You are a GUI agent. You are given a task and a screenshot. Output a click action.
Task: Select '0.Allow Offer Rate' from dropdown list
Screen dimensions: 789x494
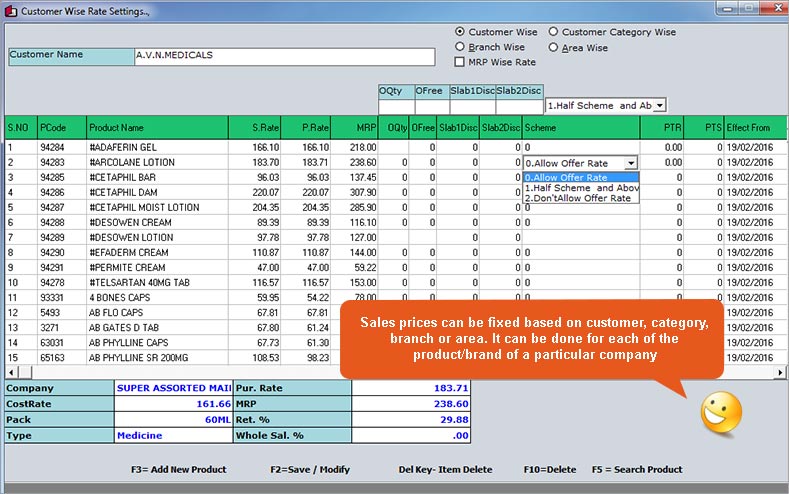tap(581, 177)
